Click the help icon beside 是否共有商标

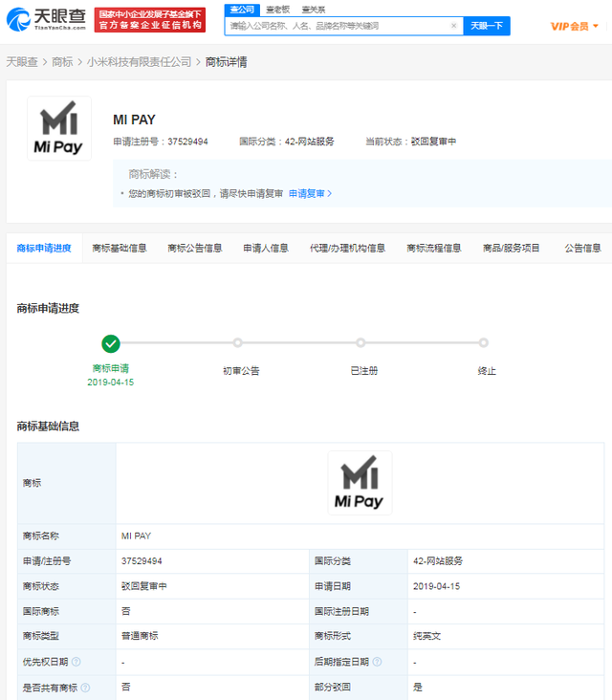86,687
